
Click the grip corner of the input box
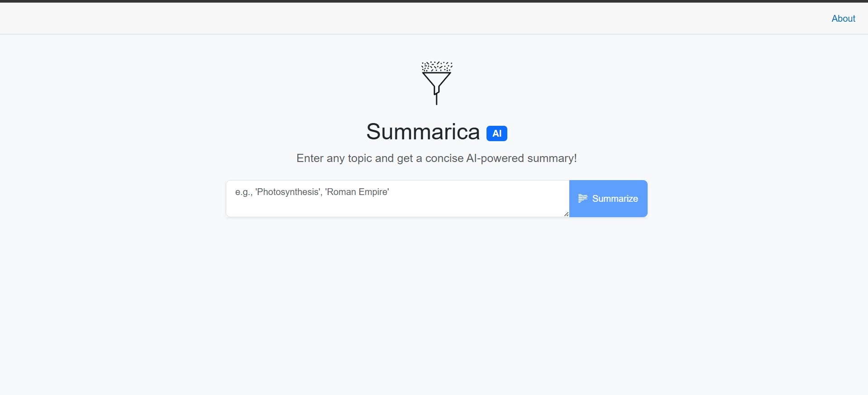(x=566, y=214)
